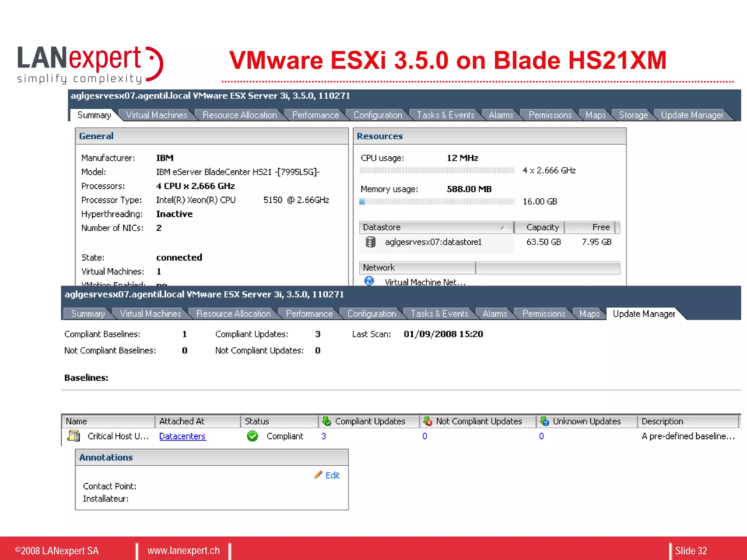This screenshot has height=560, width=747.
Task: Select the lower Permissions tab
Action: [544, 314]
